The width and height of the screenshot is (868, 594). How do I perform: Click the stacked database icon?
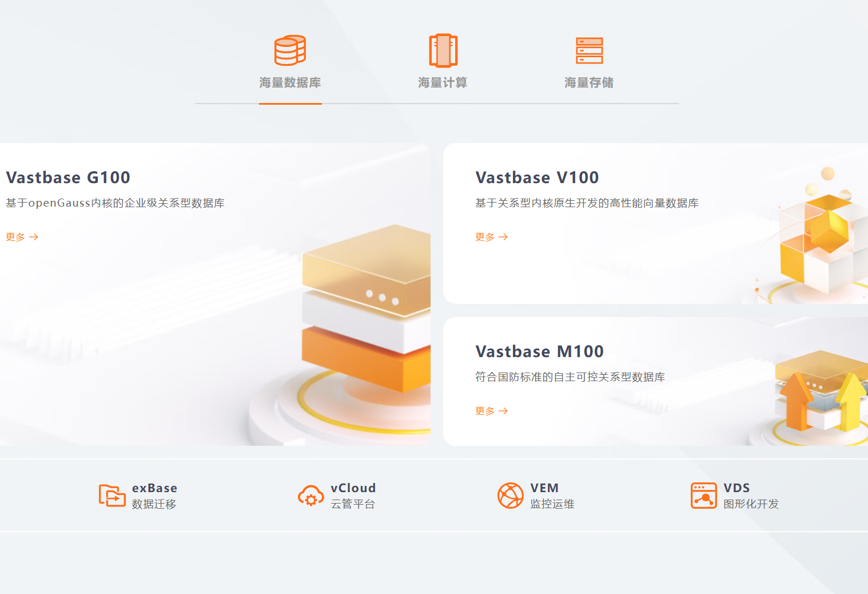coord(290,50)
